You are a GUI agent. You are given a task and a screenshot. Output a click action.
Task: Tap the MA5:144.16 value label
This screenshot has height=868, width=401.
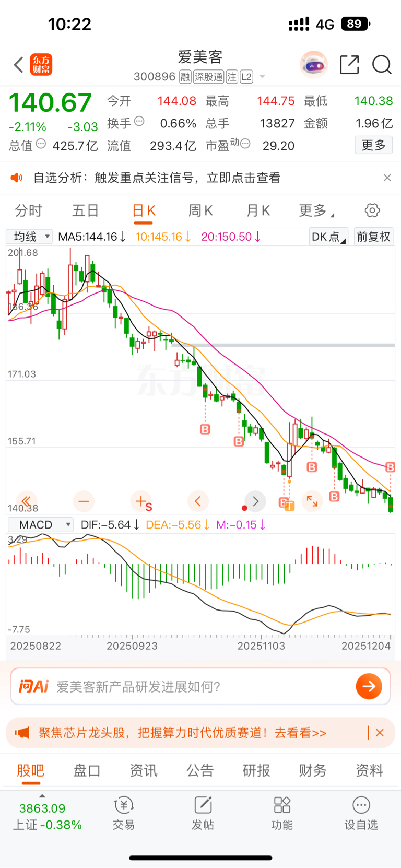tap(92, 237)
